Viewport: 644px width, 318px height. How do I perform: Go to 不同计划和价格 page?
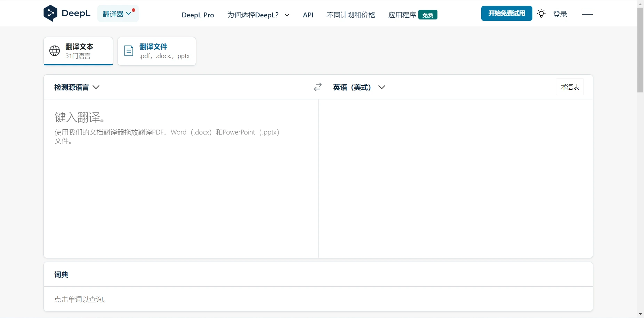tap(351, 15)
